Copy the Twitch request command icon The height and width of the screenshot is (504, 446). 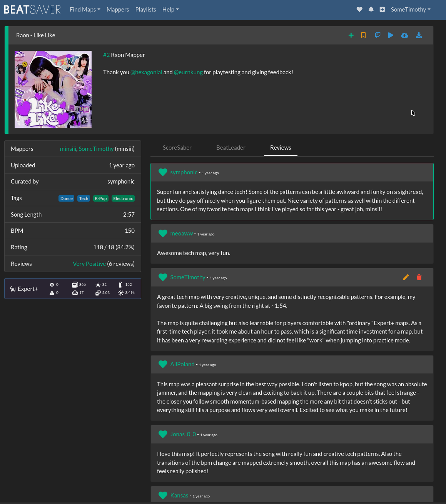378,35
